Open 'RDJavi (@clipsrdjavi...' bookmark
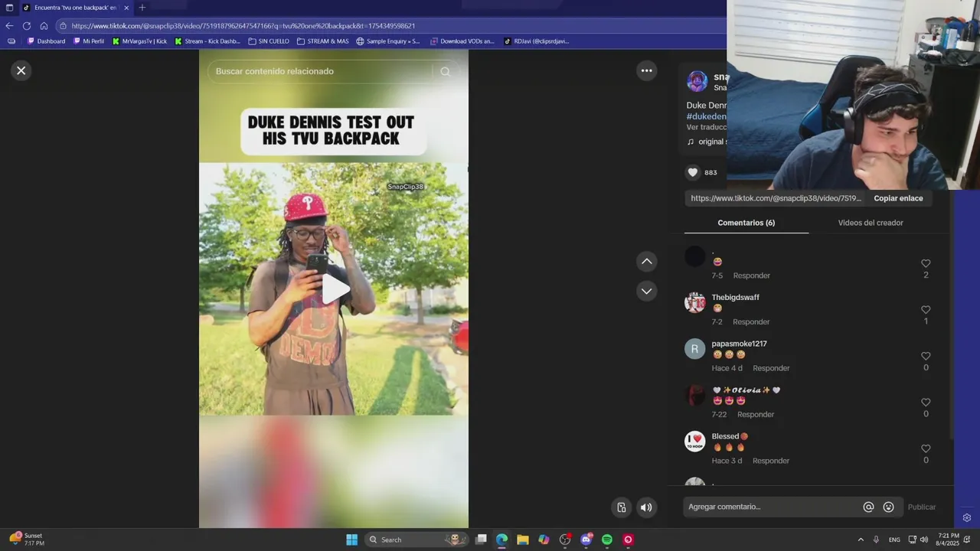 [537, 41]
